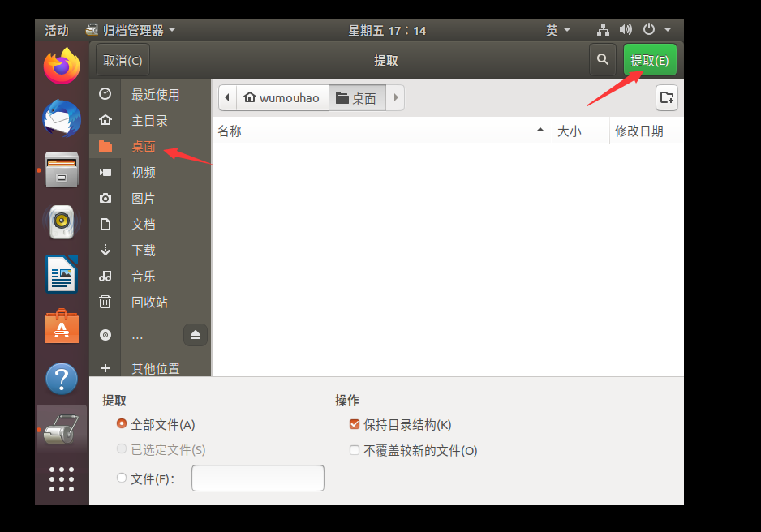Select 文档 in the sidebar
The height and width of the screenshot is (532, 761).
pyautogui.click(x=150, y=224)
